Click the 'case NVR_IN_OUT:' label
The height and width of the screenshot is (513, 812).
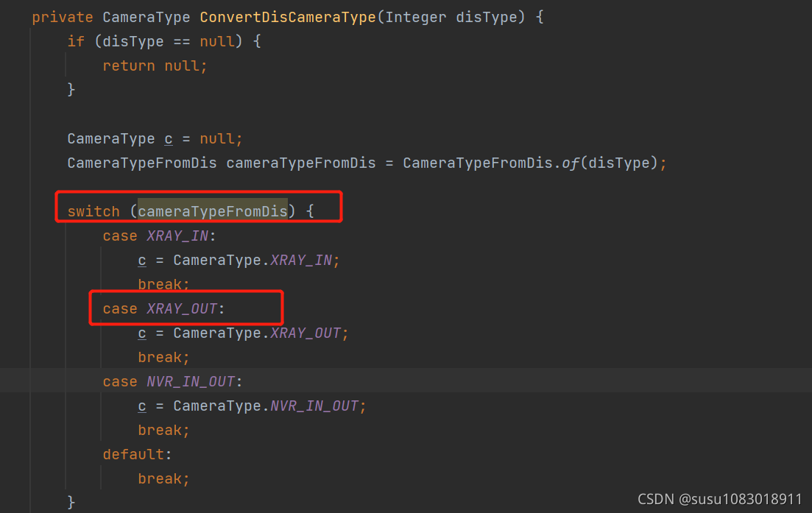click(172, 381)
